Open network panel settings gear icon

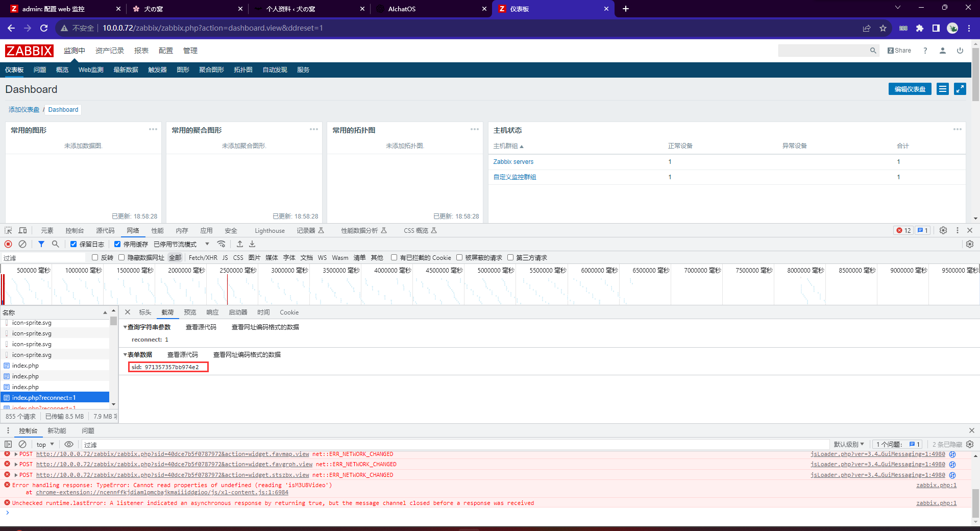point(970,244)
